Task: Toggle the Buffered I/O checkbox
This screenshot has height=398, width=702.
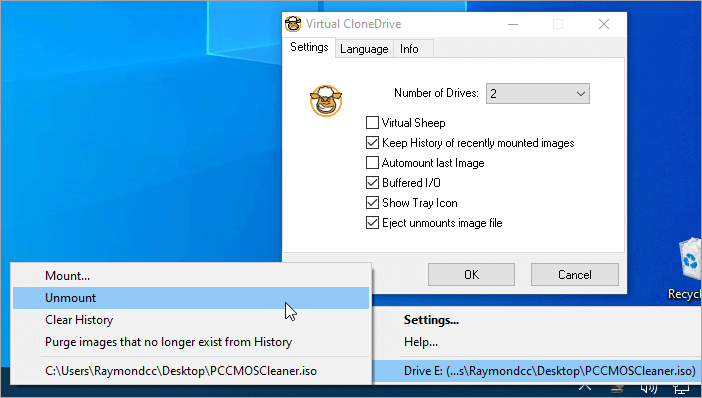Action: pyautogui.click(x=372, y=182)
